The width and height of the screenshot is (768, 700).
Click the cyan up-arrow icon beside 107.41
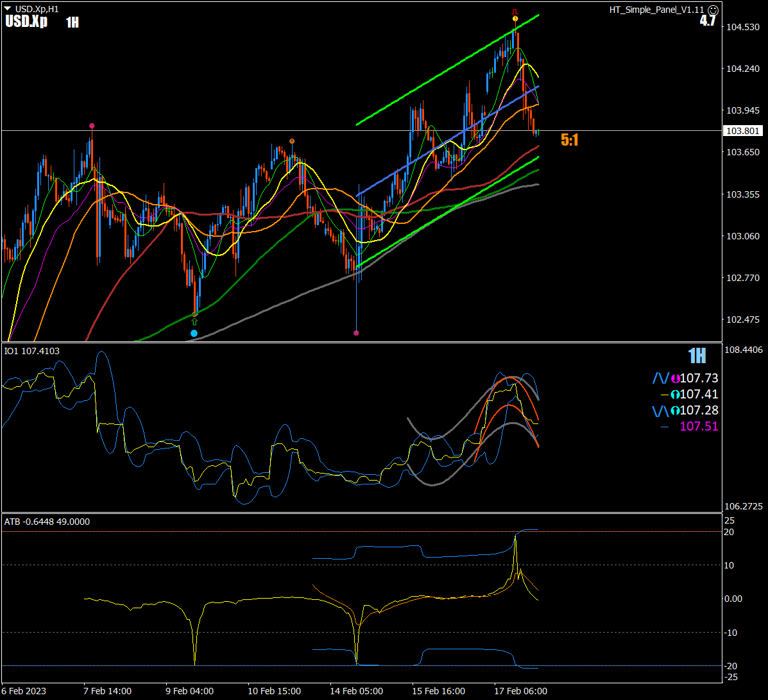tap(675, 395)
